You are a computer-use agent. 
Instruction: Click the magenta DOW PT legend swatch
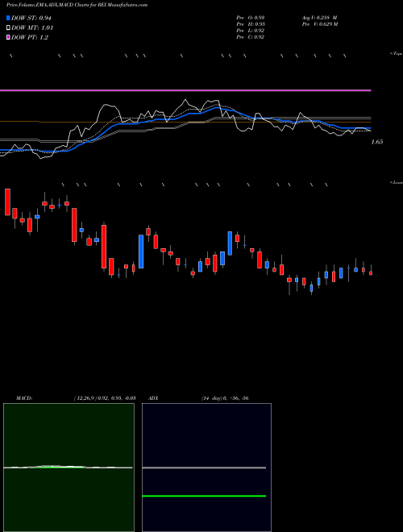click(8, 37)
